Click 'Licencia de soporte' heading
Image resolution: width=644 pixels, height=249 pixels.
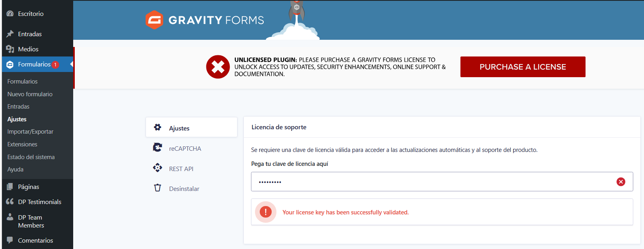279,127
